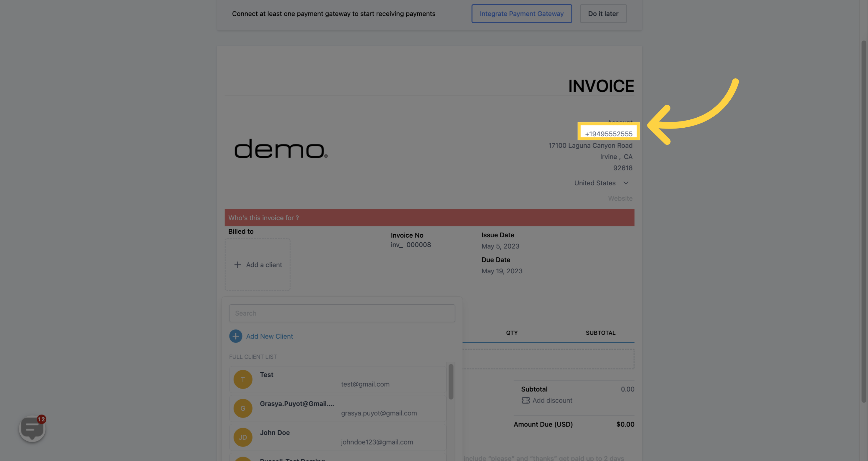Click the plus icon beside Add a client

(x=237, y=265)
